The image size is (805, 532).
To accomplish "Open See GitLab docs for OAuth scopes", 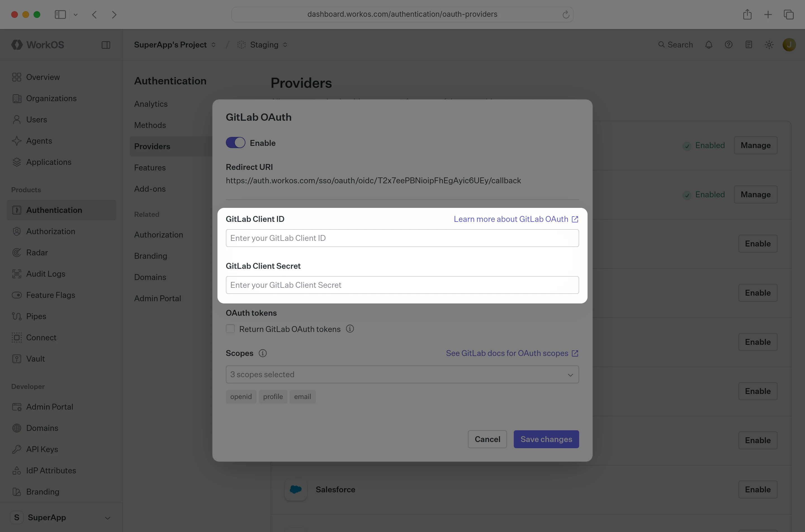I will tap(512, 353).
